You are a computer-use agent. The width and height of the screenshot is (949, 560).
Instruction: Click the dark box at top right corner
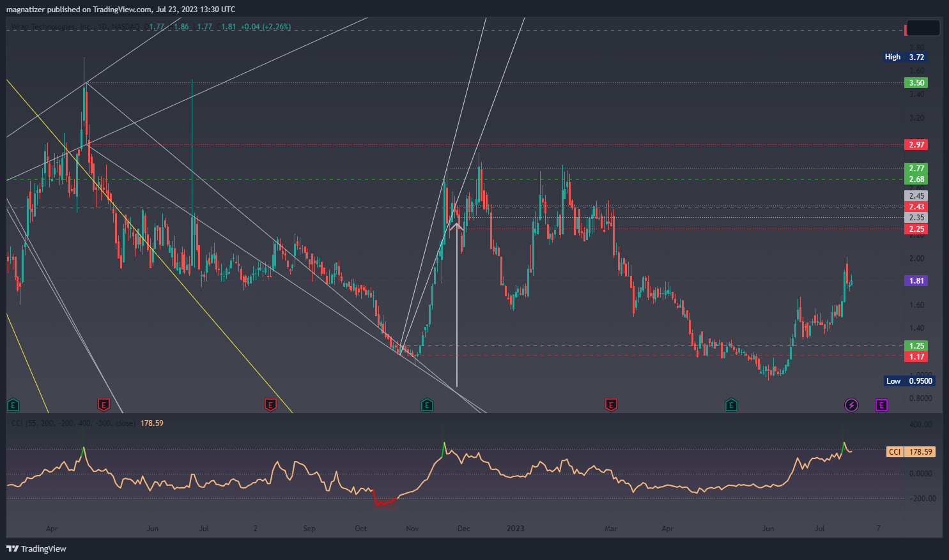pos(923,27)
